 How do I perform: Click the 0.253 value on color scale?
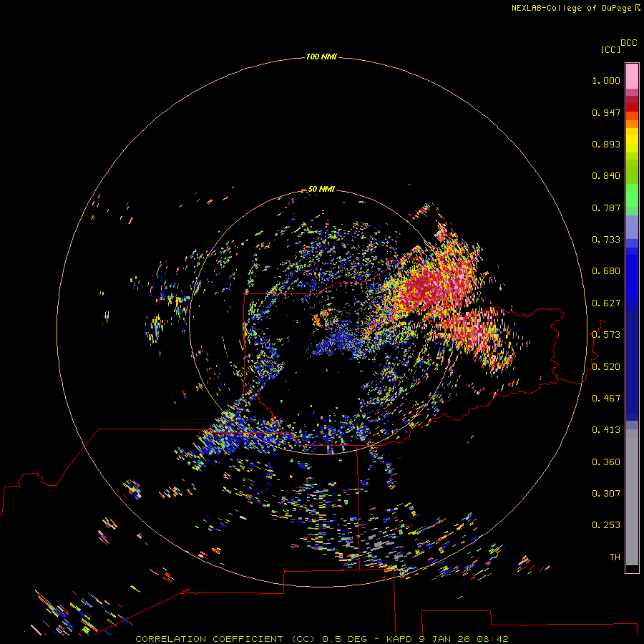pos(606,525)
